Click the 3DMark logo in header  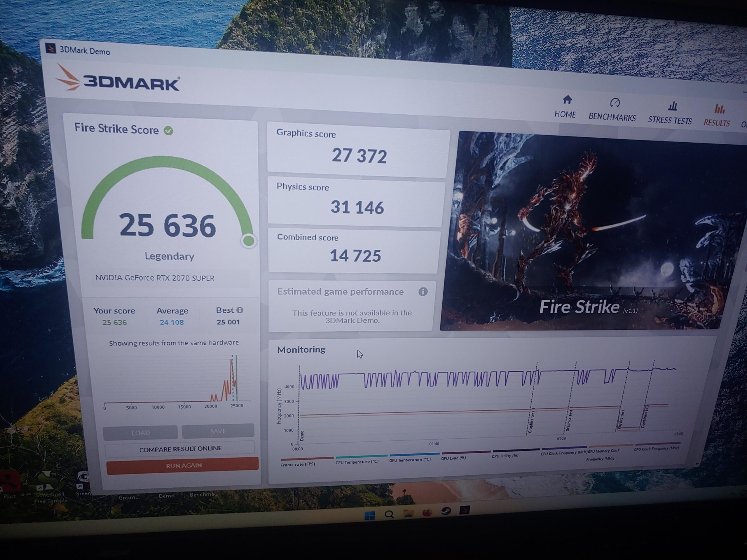click(x=118, y=79)
